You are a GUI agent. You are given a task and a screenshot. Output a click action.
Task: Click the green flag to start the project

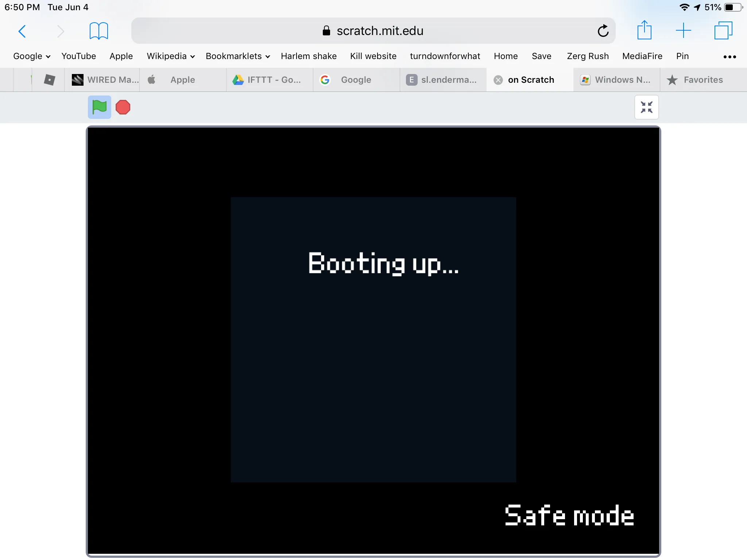[x=99, y=107]
